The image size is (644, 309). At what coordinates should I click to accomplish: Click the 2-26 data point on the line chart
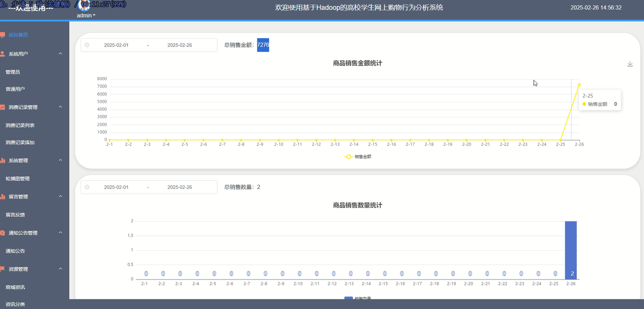(579, 85)
